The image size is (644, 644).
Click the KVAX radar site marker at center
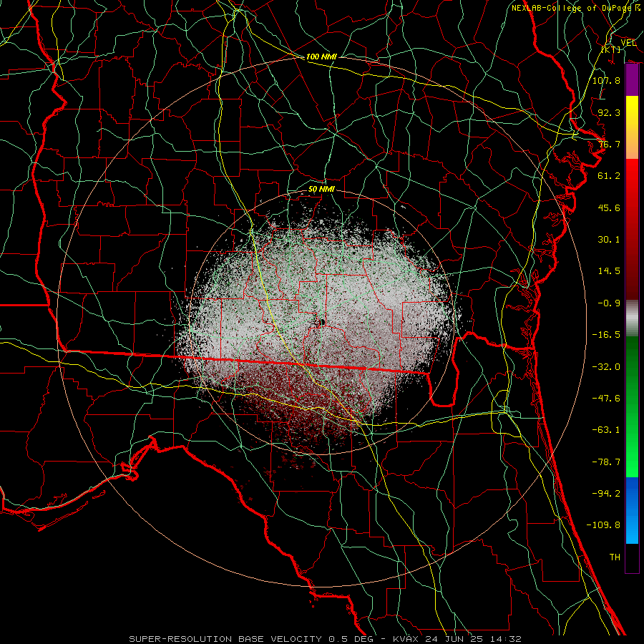[322, 323]
